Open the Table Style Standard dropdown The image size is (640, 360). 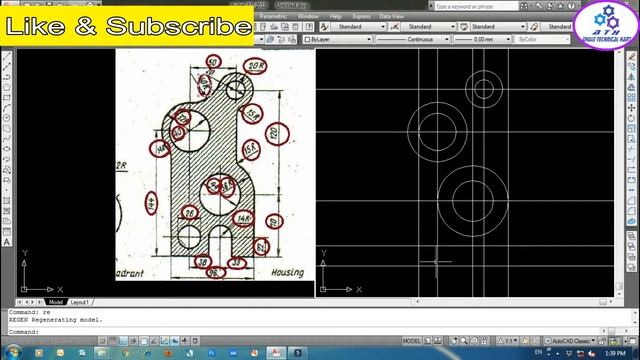[498, 27]
